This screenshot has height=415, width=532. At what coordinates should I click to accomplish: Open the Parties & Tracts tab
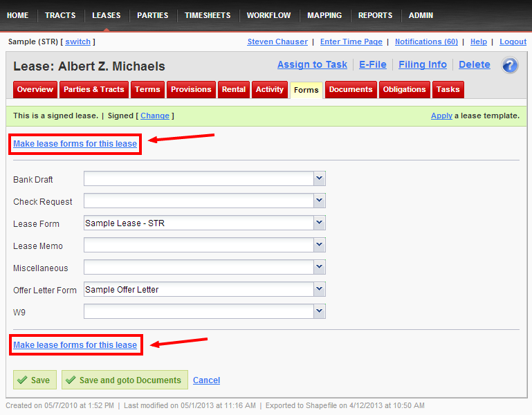tap(94, 90)
